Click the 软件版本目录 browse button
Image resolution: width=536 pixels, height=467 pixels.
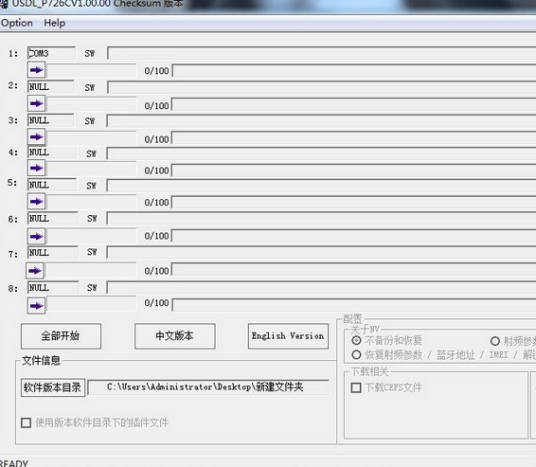point(53,387)
